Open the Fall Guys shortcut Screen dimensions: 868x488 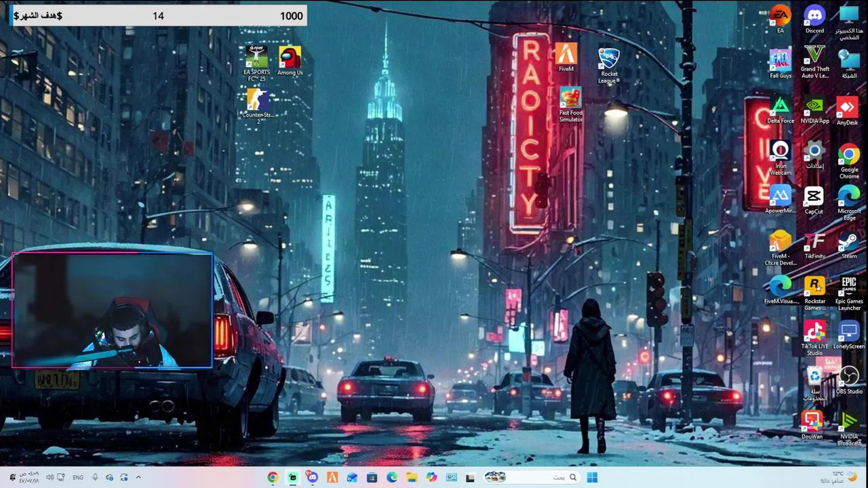pyautogui.click(x=780, y=64)
